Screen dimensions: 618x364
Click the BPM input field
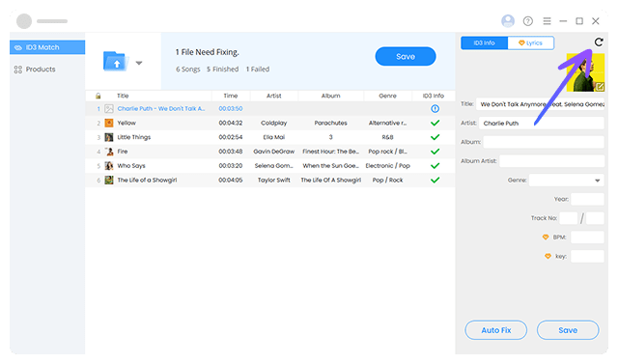[587, 238]
